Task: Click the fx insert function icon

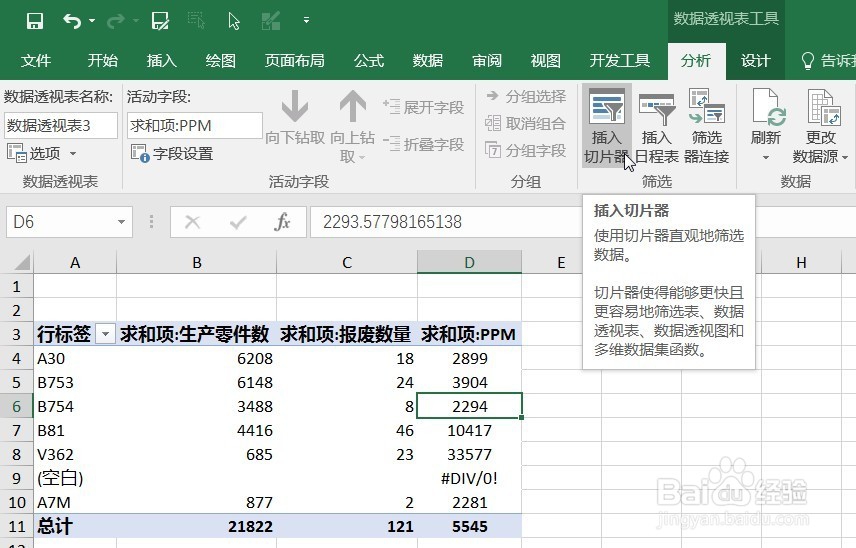Action: [x=282, y=222]
